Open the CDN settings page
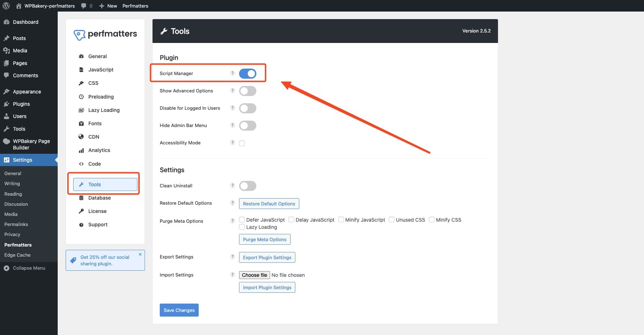Image resolution: width=644 pixels, height=335 pixels. [93, 136]
